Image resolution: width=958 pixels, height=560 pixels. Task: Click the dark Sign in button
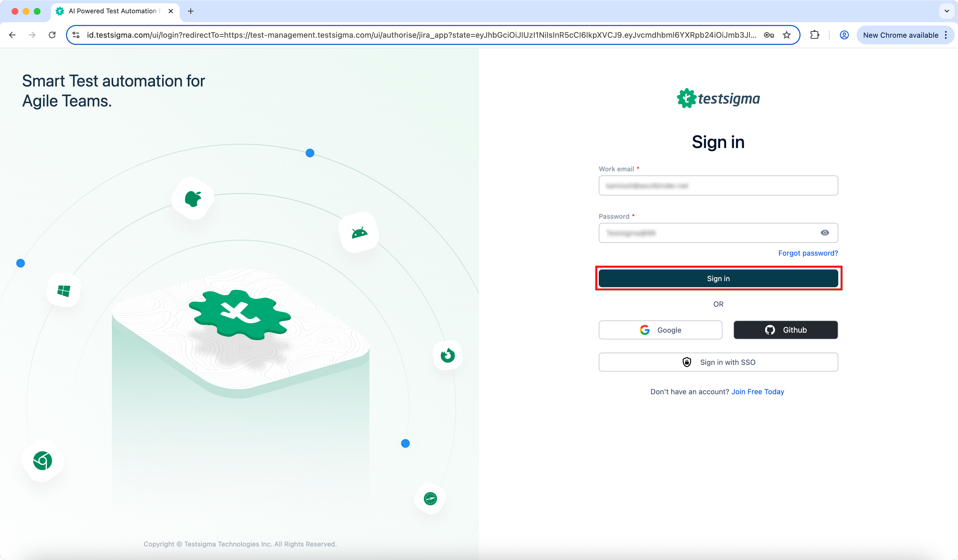[718, 278]
